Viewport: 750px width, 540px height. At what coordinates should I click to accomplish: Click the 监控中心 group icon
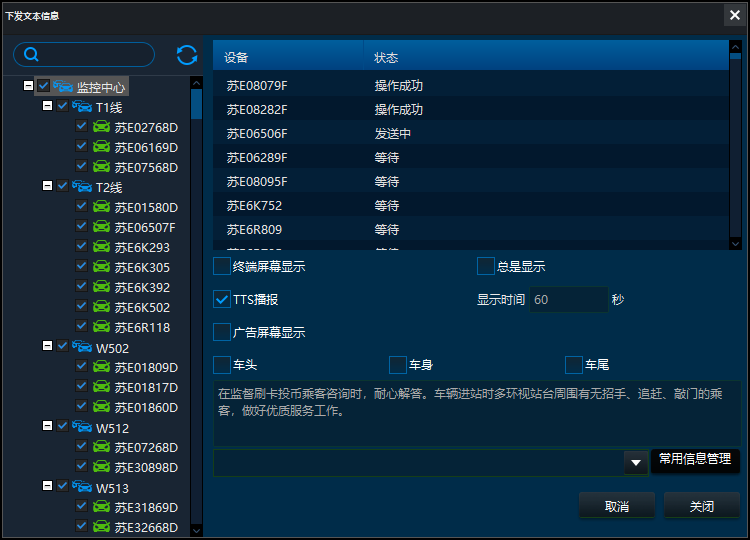point(63,87)
